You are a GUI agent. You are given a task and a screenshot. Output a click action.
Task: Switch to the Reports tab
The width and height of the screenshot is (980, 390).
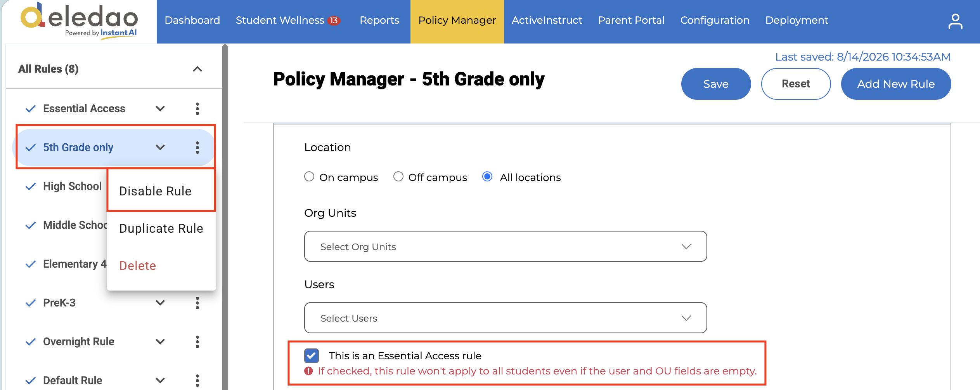tap(379, 20)
